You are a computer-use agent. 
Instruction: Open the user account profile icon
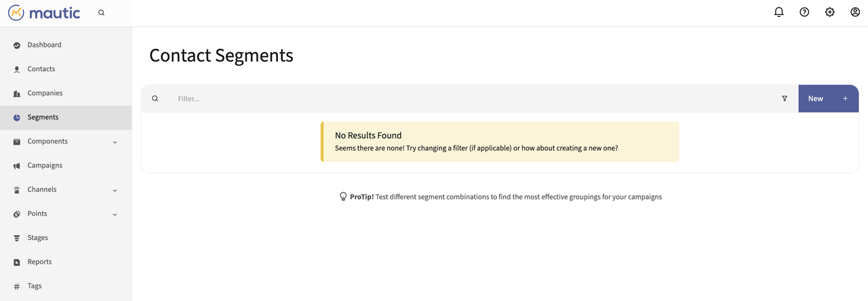pyautogui.click(x=855, y=12)
